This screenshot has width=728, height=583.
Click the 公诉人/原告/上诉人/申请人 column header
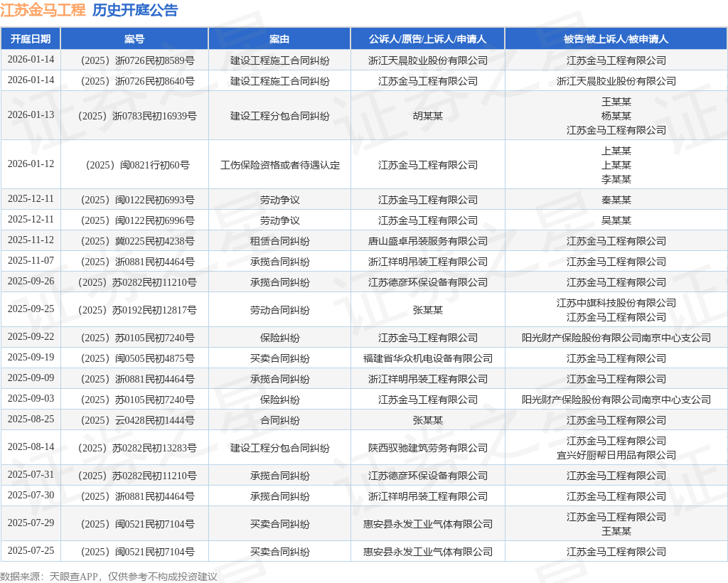click(427, 39)
